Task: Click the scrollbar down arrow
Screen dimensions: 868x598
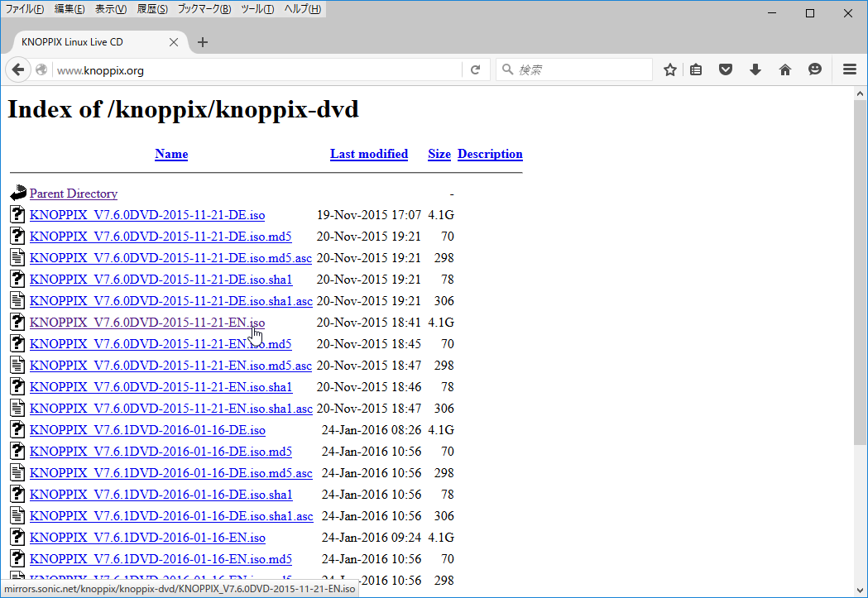Action: 860,591
